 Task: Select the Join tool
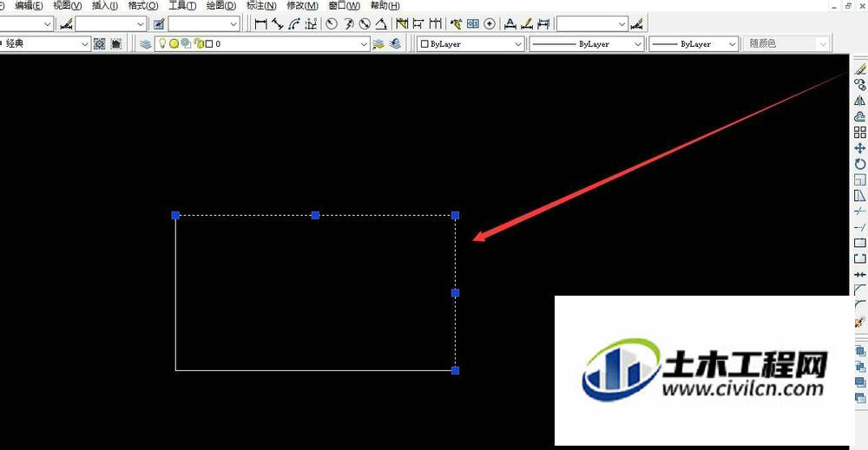pos(859,274)
